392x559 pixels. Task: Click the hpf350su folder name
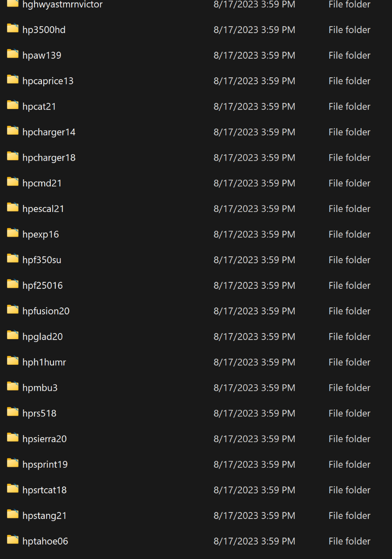(42, 260)
